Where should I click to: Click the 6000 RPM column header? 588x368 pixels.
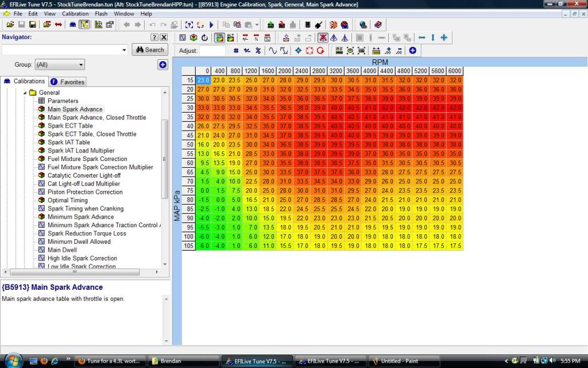coord(455,71)
